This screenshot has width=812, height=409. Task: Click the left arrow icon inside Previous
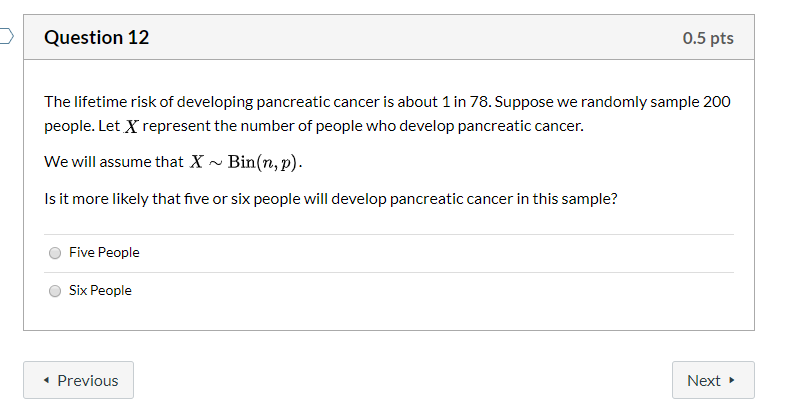47,380
